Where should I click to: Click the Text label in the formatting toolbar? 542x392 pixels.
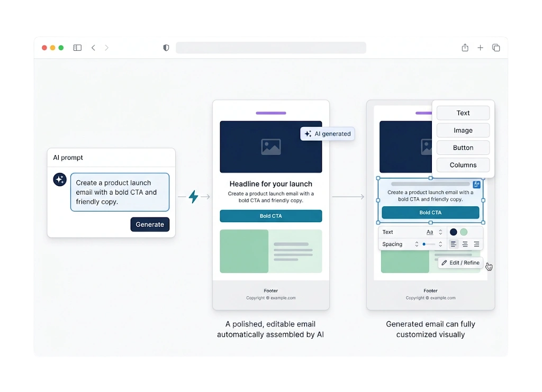pyautogui.click(x=388, y=232)
